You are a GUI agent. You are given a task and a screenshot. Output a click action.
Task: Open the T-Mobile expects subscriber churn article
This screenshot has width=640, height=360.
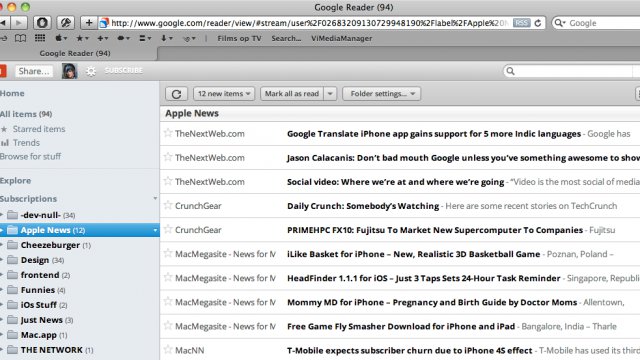[409, 350]
